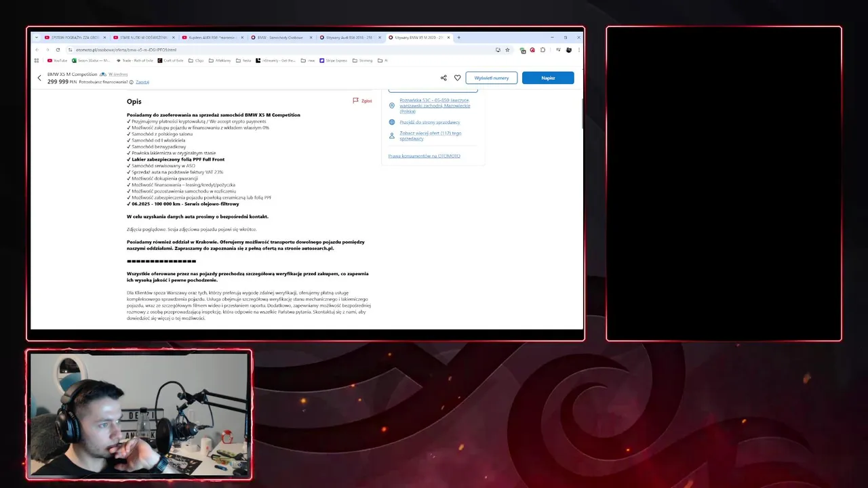Image resolution: width=868 pixels, height=488 pixels.
Task: Open financing info circle icon
Action: (x=132, y=82)
